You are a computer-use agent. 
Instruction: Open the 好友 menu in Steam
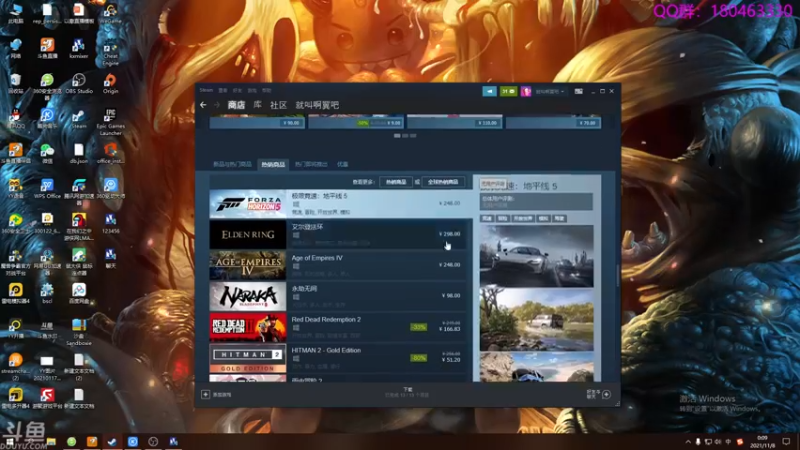pyautogui.click(x=237, y=90)
